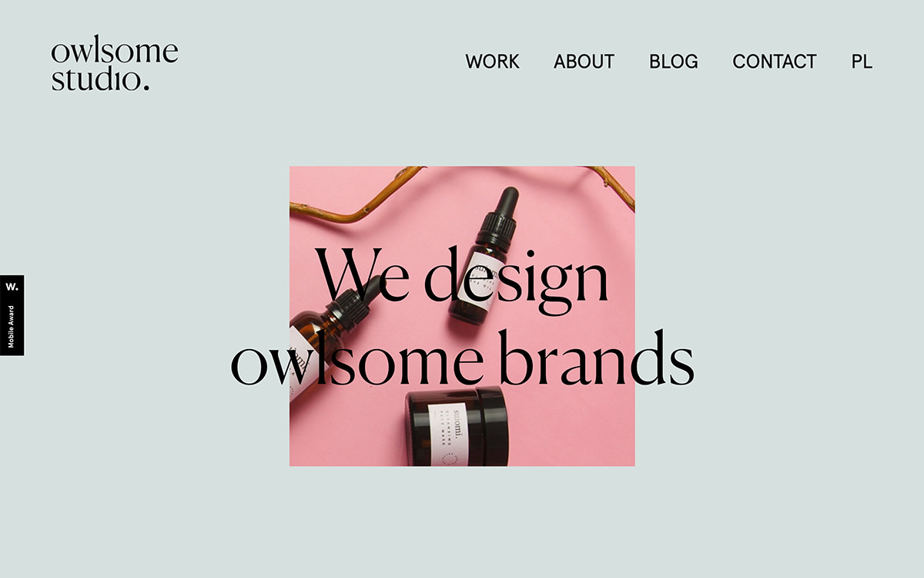
Task: Click the upright dropper bottle in the photo
Action: tap(484, 258)
